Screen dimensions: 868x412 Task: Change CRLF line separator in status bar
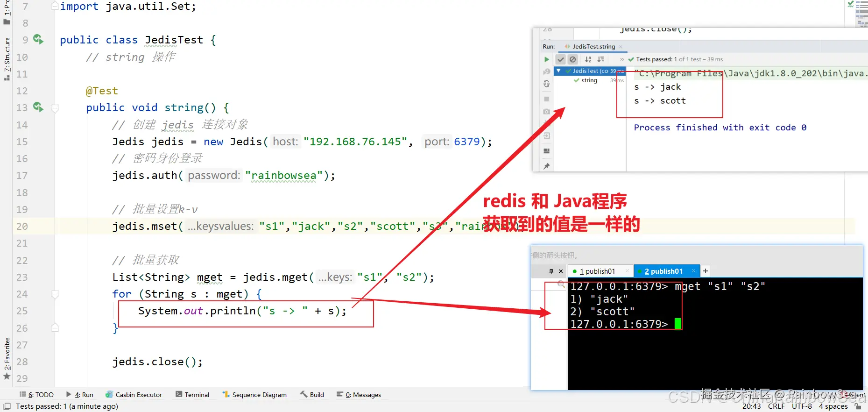[776, 406]
